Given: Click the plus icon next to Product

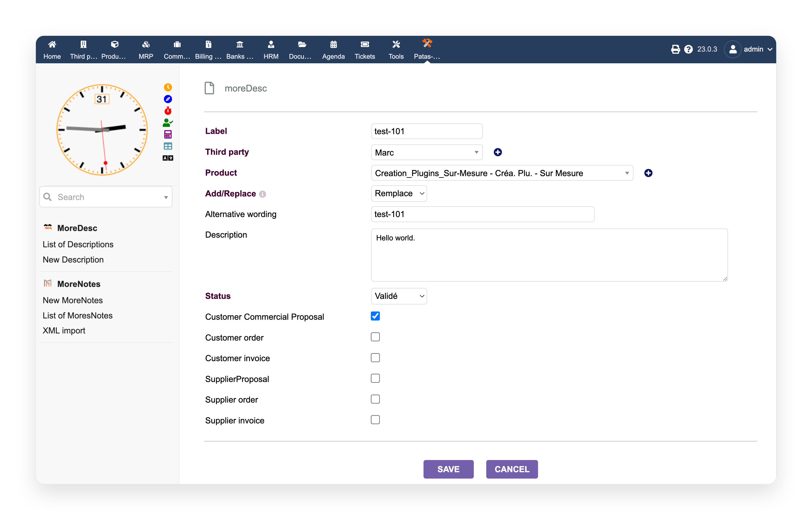Looking at the screenshot, I should 648,173.
